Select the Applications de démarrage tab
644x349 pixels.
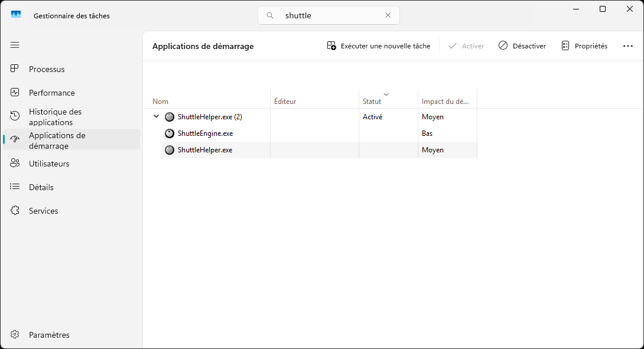click(57, 141)
